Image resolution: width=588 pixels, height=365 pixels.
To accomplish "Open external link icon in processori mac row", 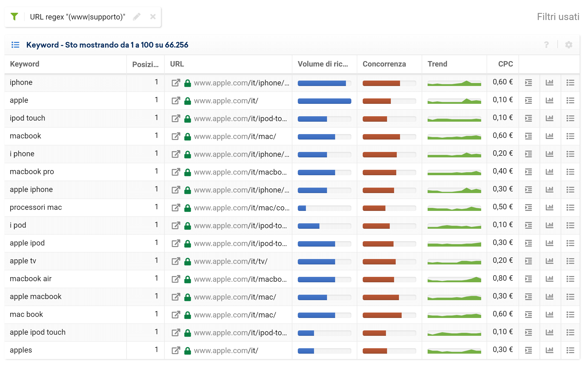I will (x=176, y=208).
